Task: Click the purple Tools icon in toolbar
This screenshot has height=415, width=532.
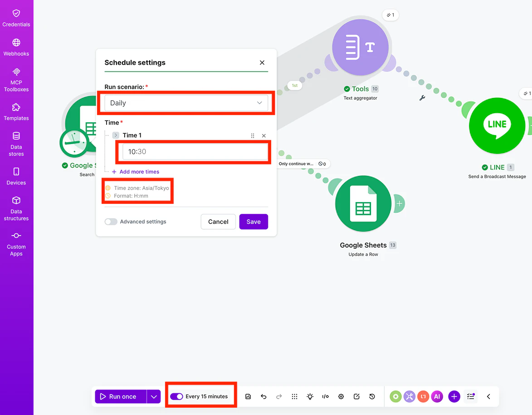Action: pyautogui.click(x=410, y=396)
